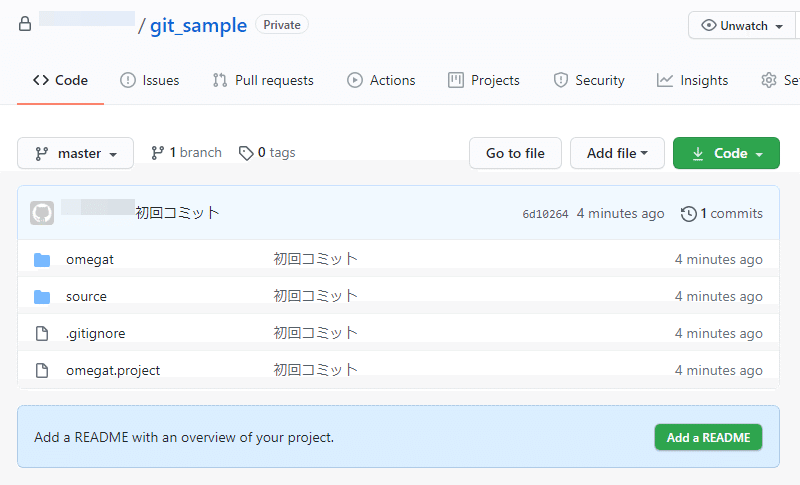Screen dimensions: 800x485
Task: Click the history clock icon beside 1 commits
Action: (689, 214)
